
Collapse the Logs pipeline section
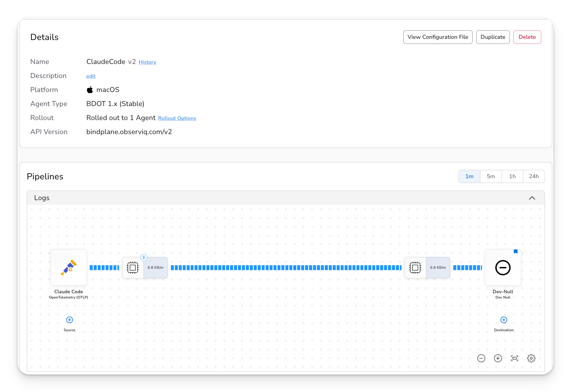(532, 198)
